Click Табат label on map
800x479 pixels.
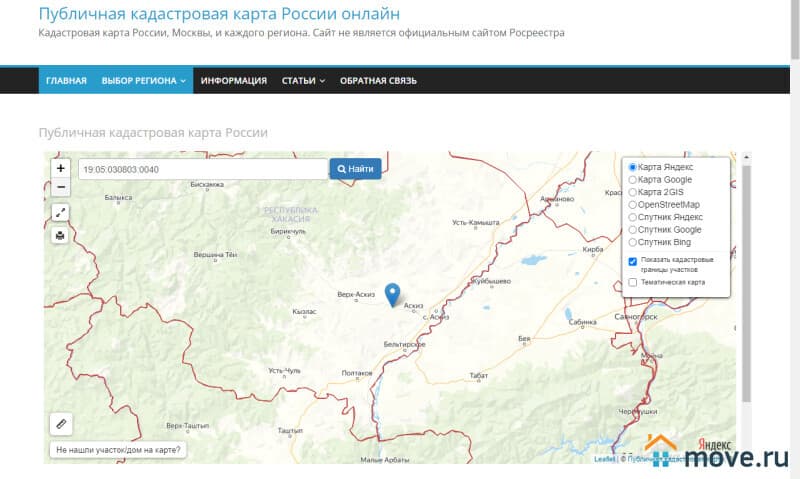pyautogui.click(x=479, y=375)
